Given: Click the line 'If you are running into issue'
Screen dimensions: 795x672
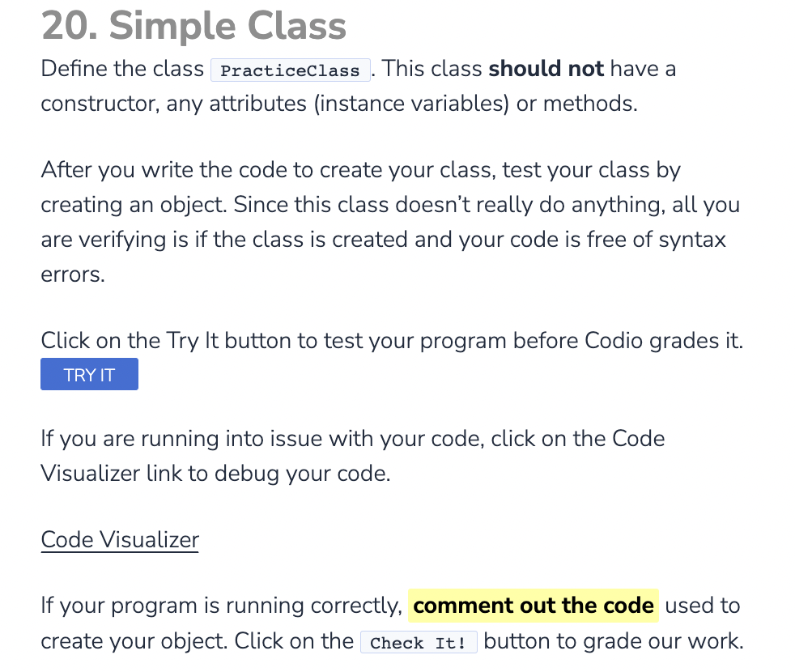Looking at the screenshot, I should pos(353,439).
